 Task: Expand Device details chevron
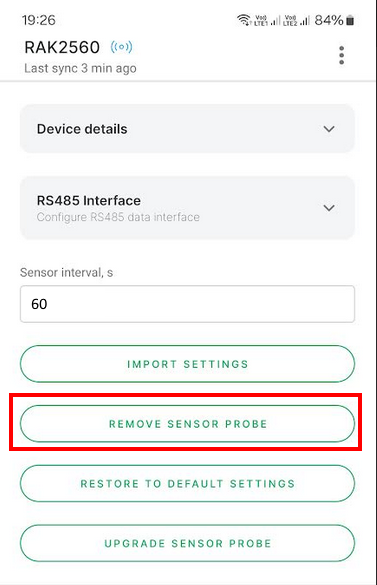tap(329, 129)
